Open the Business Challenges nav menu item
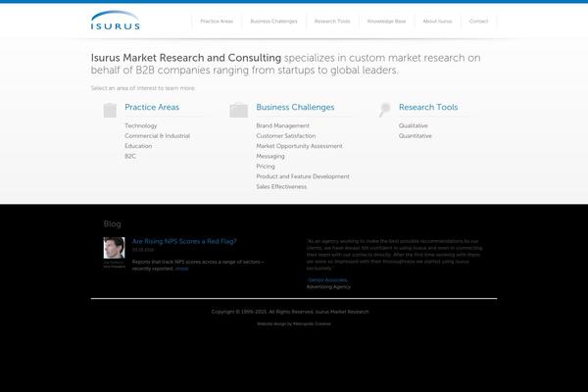Screen dimensions: 588x392 273,22
